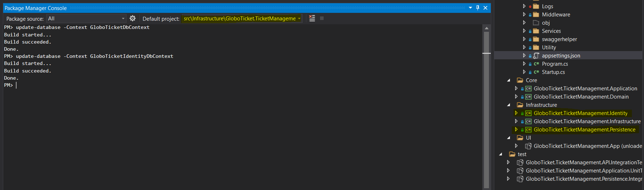644x190 pixels.
Task: Collapse the Infrastructure folder arrow
Action: pyautogui.click(x=509, y=105)
